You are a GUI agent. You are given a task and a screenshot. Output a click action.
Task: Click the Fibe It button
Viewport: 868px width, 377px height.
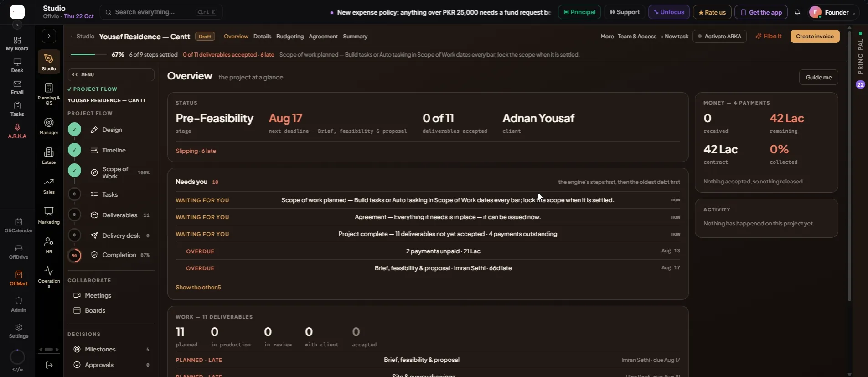(x=769, y=37)
